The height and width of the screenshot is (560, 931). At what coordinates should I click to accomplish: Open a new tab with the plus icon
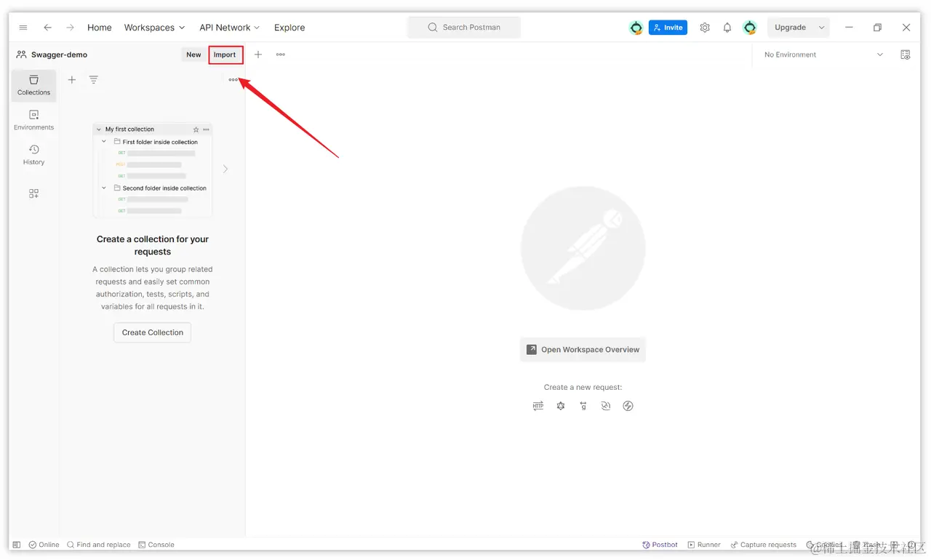258,55
